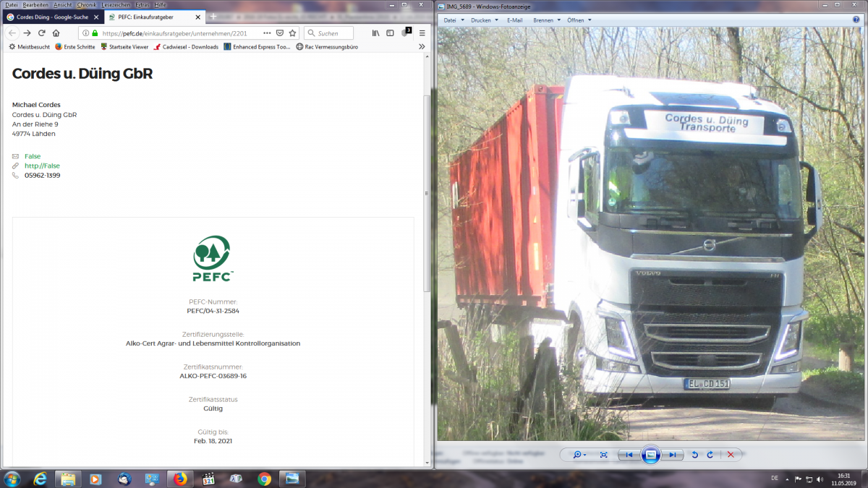Delete the photo with the red X
Viewport: 868px width, 488px height.
(731, 455)
